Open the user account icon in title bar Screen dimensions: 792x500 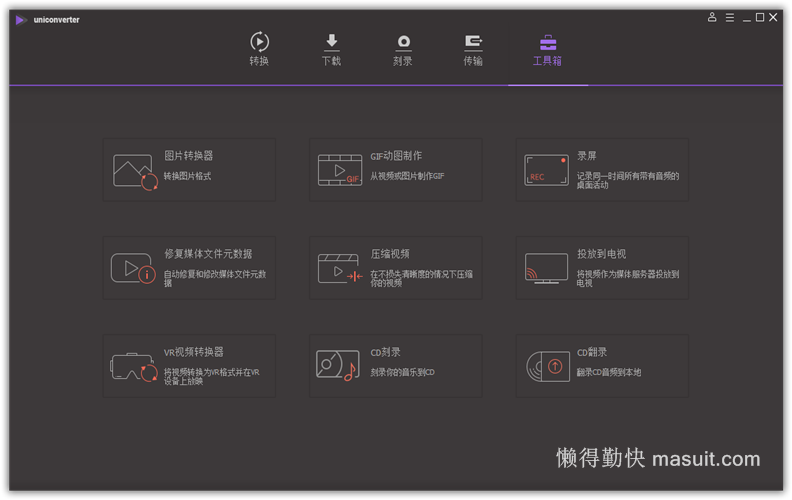coord(712,17)
